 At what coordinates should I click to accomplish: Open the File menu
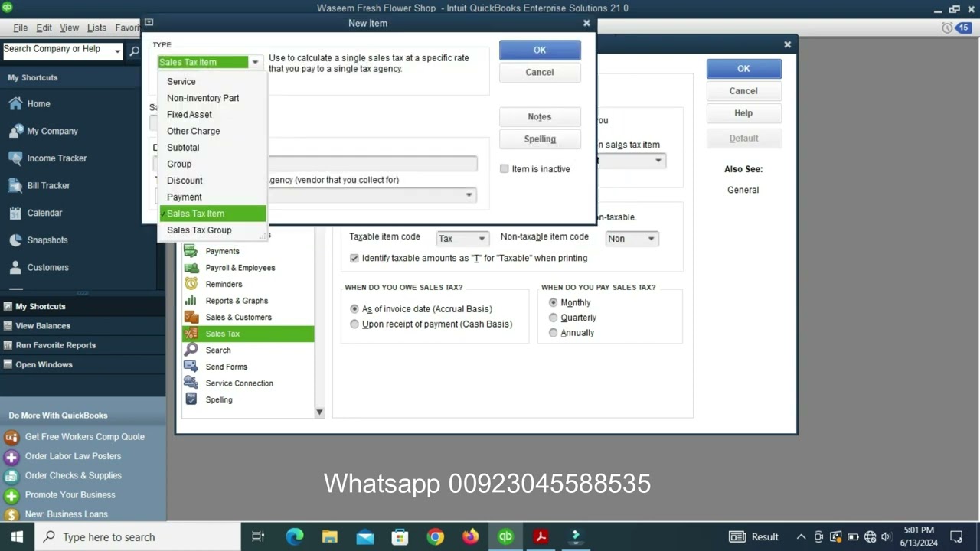[x=21, y=28]
